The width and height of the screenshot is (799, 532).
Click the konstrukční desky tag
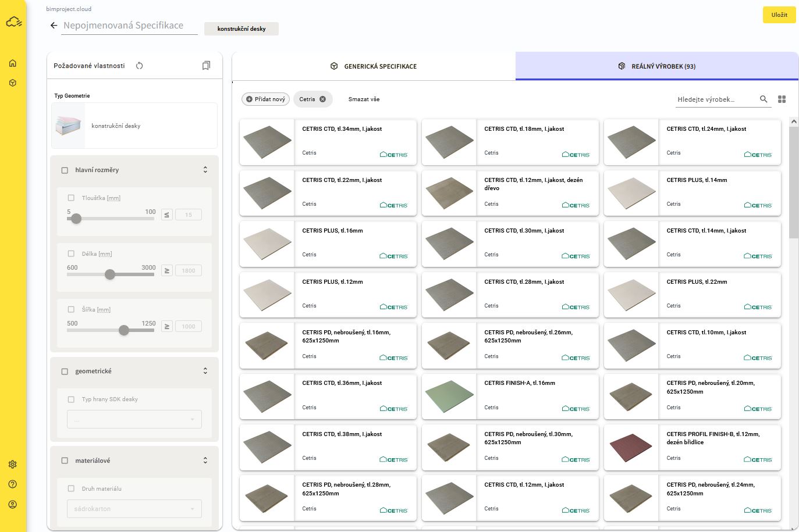tap(242, 28)
